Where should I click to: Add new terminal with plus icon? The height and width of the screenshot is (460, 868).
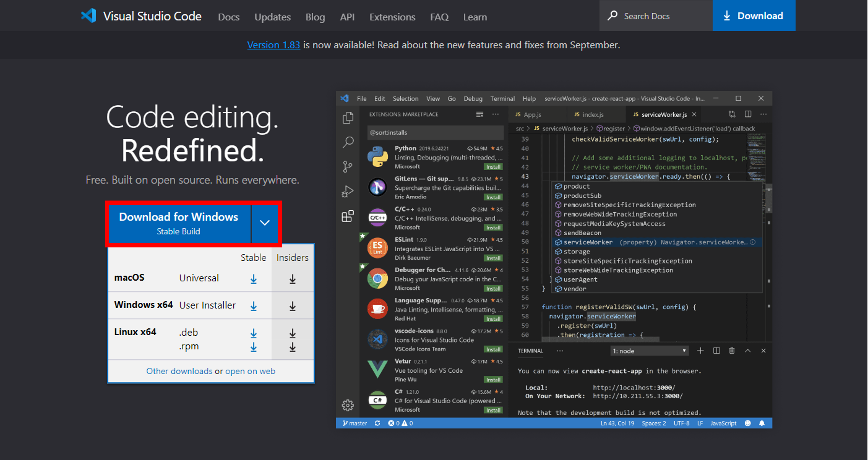pos(701,351)
